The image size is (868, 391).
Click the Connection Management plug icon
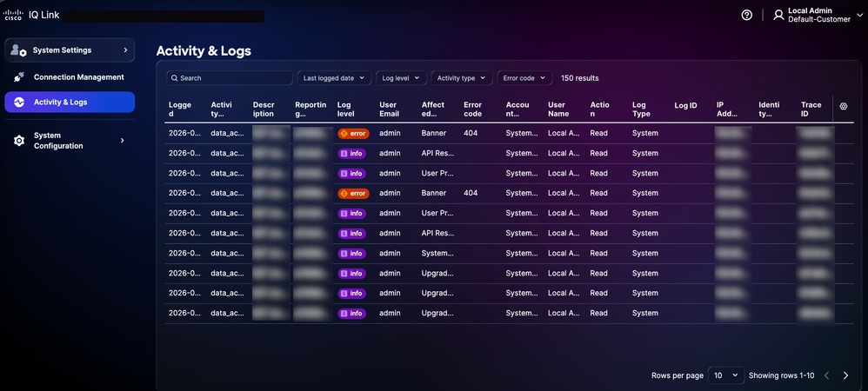19,77
